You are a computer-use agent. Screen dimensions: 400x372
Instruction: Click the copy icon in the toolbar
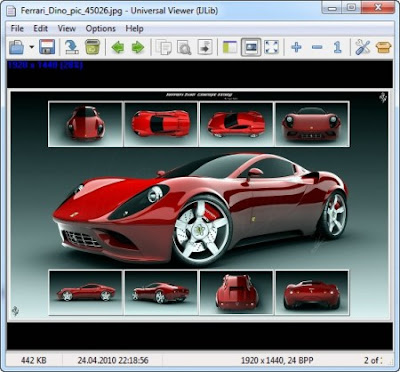(164, 47)
